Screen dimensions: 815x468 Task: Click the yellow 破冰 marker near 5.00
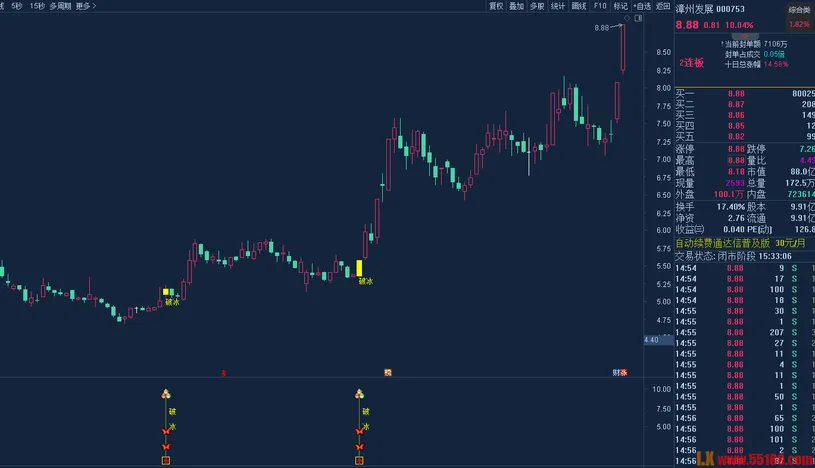[167, 293]
